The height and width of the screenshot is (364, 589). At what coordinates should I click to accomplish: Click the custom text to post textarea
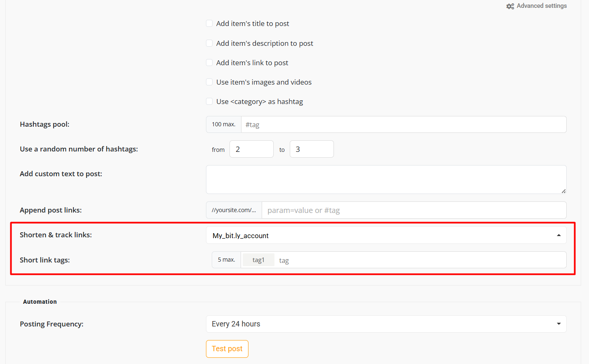point(386,180)
